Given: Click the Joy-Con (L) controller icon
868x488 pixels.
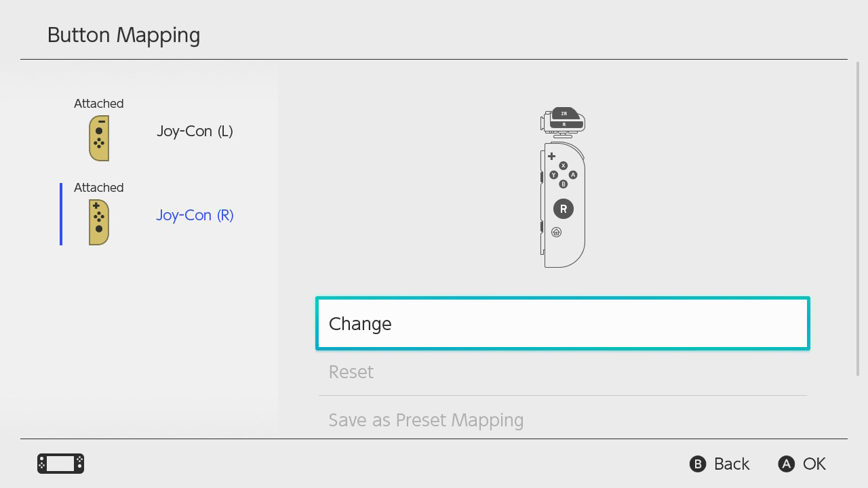Looking at the screenshot, I should point(99,138).
